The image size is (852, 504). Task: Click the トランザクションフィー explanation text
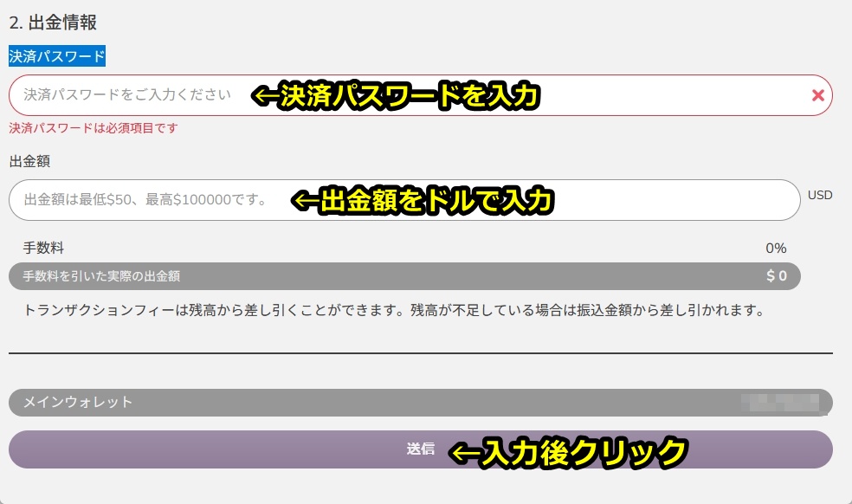(394, 310)
